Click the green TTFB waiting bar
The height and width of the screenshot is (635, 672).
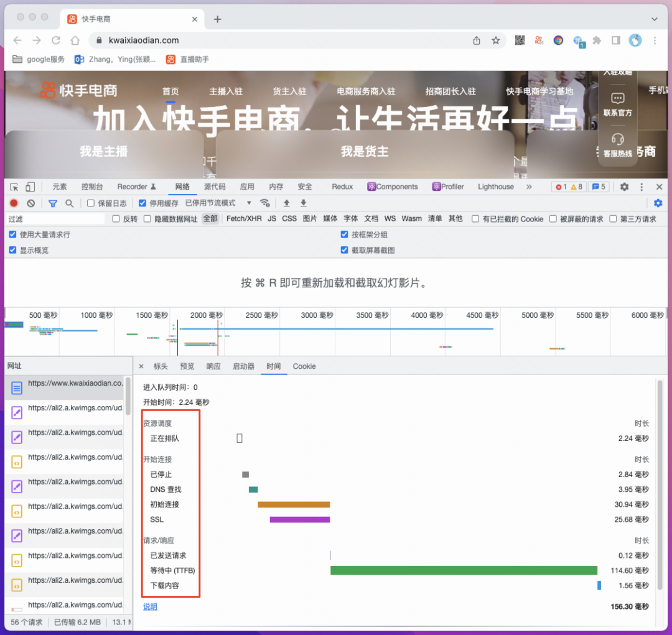point(464,570)
